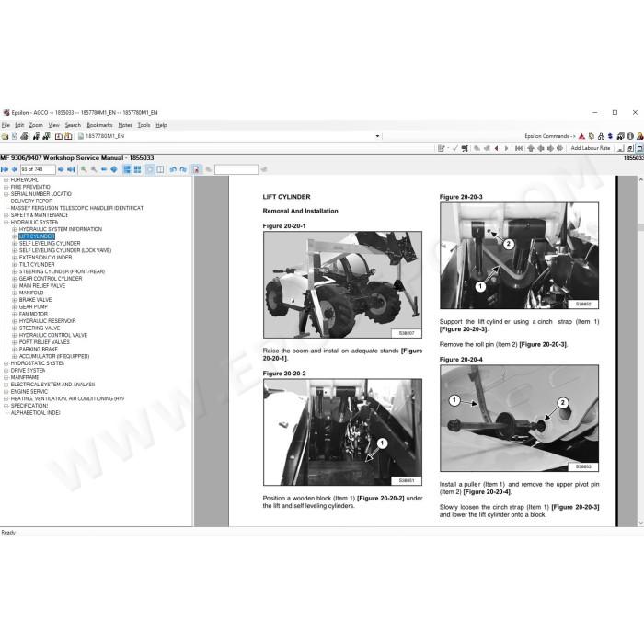
Task: Click the red left-pointing triangle icon
Action: [497, 148]
